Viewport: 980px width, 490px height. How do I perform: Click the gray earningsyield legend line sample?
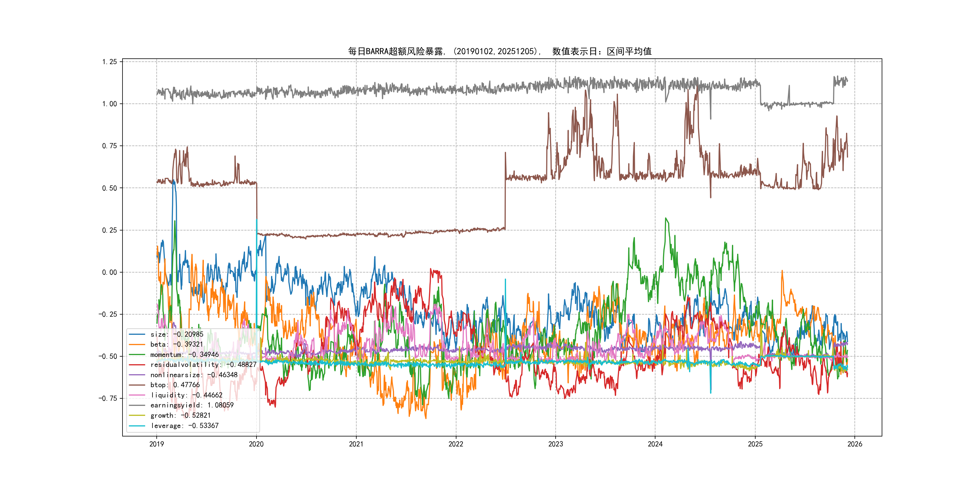tap(137, 405)
